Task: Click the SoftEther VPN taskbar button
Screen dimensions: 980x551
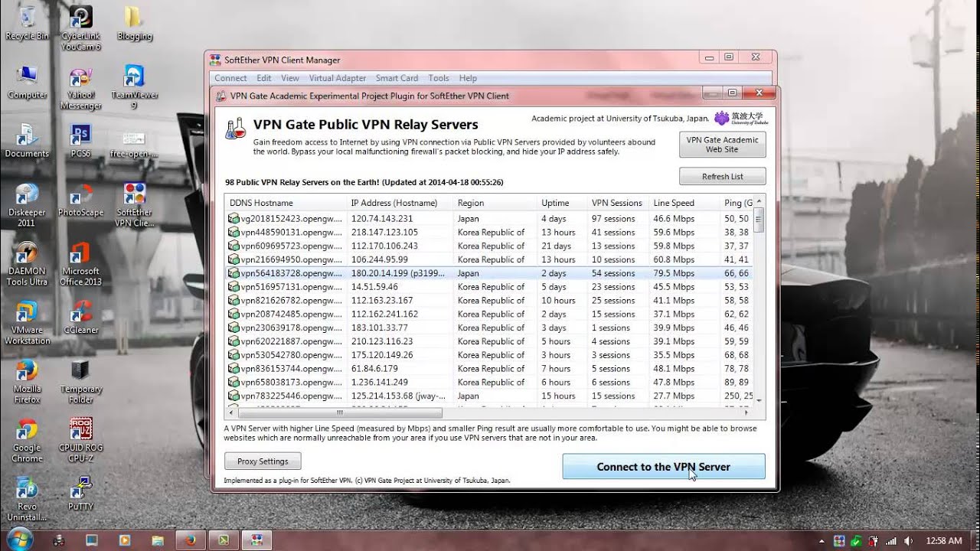Action: (x=256, y=540)
